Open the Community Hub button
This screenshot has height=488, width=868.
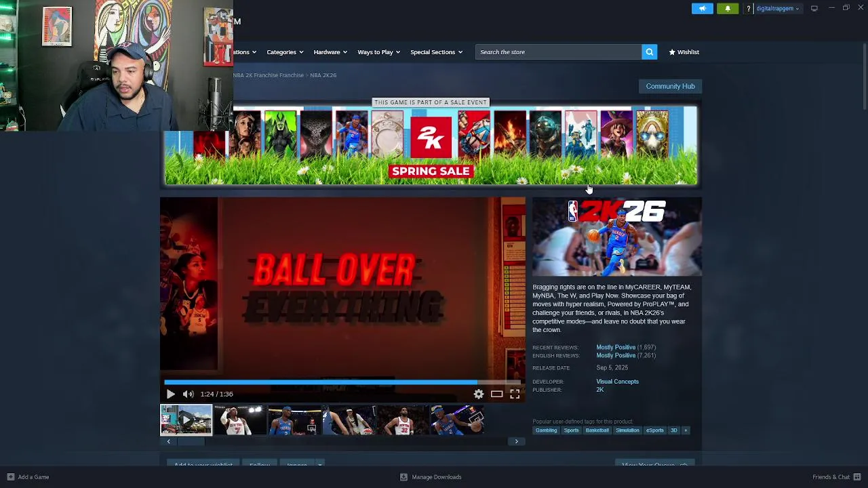point(670,86)
